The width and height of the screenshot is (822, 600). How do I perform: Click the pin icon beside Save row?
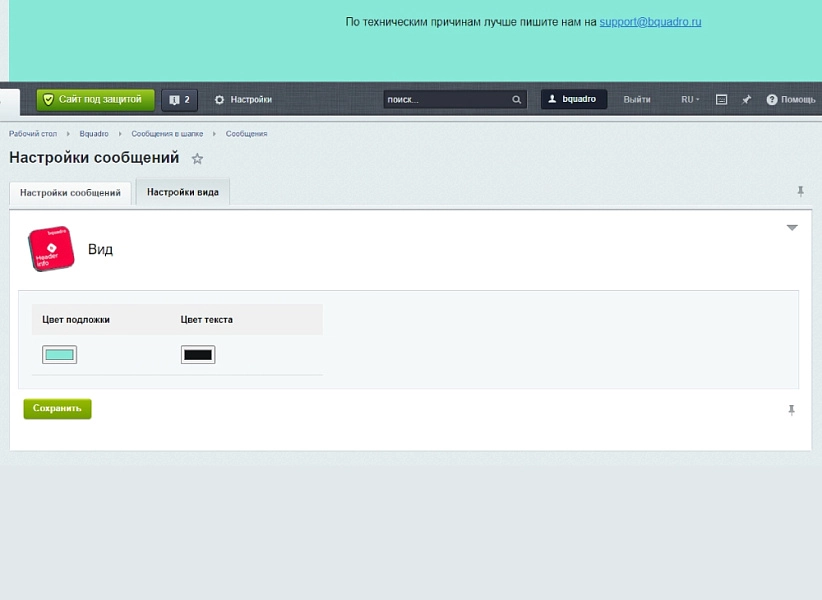[x=792, y=410]
